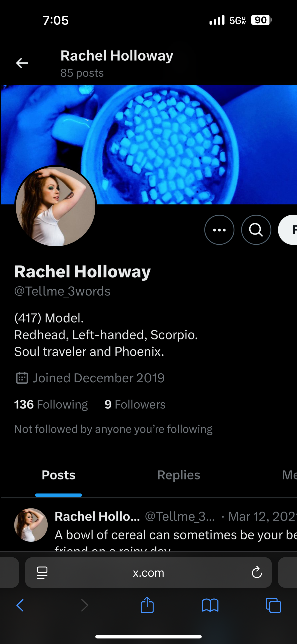Tap the Safari reload page icon
297x644 pixels.
pos(257,572)
